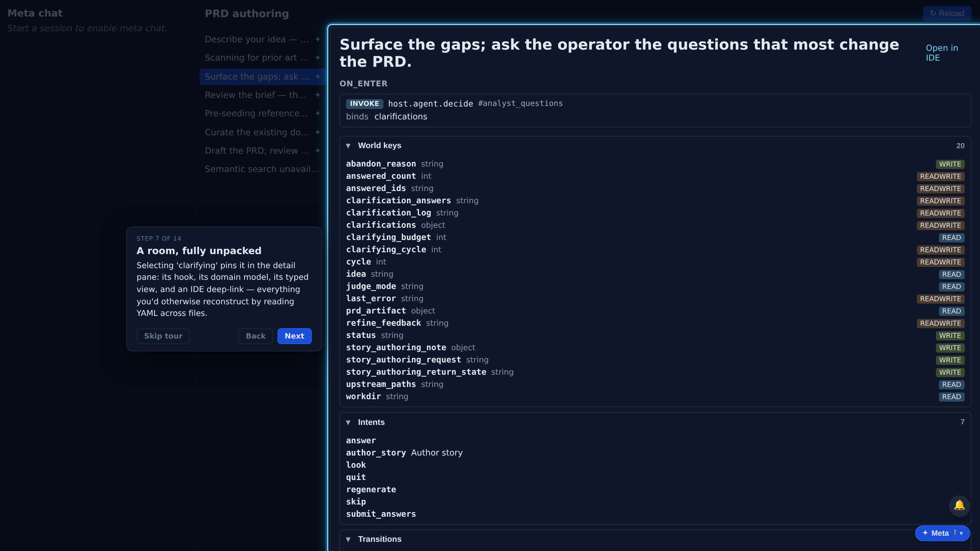This screenshot has width=980, height=551.
Task: Click the READ badge for 'clarifying_budget'
Action: point(951,238)
